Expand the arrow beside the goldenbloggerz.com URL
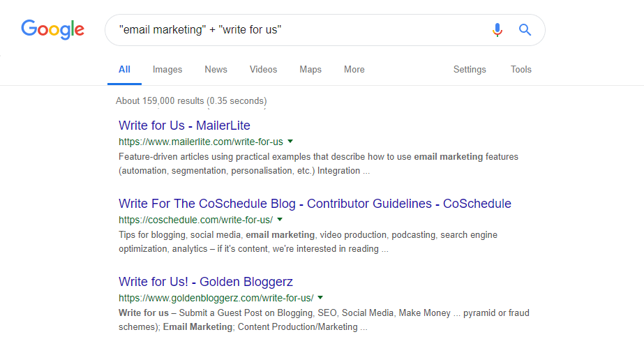This screenshot has width=644, height=346. pos(321,297)
